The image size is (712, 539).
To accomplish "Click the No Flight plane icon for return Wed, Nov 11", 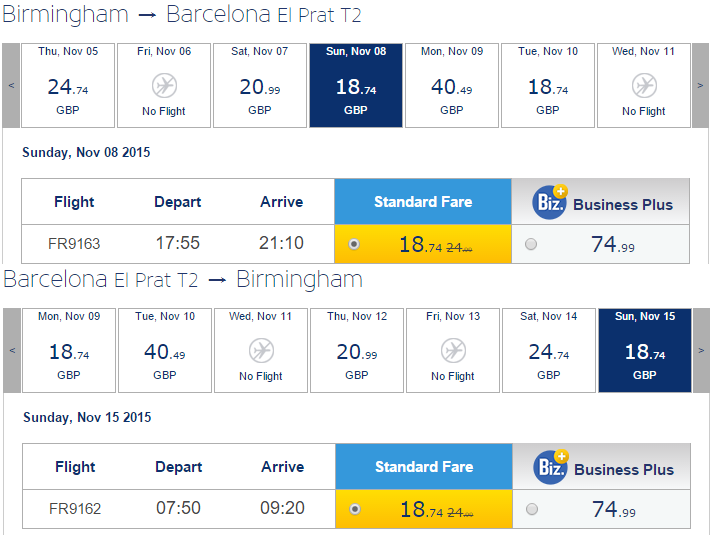I will pyautogui.click(x=261, y=351).
